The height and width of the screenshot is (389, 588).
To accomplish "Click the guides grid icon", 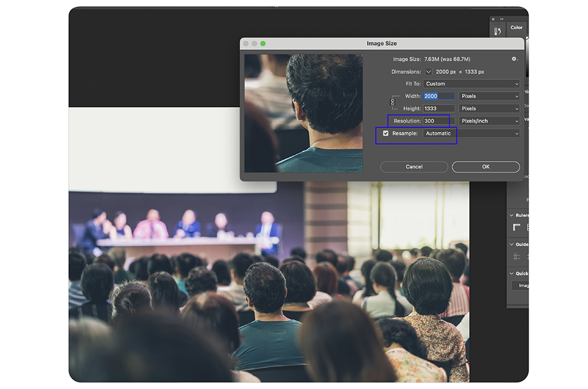I will point(517,256).
